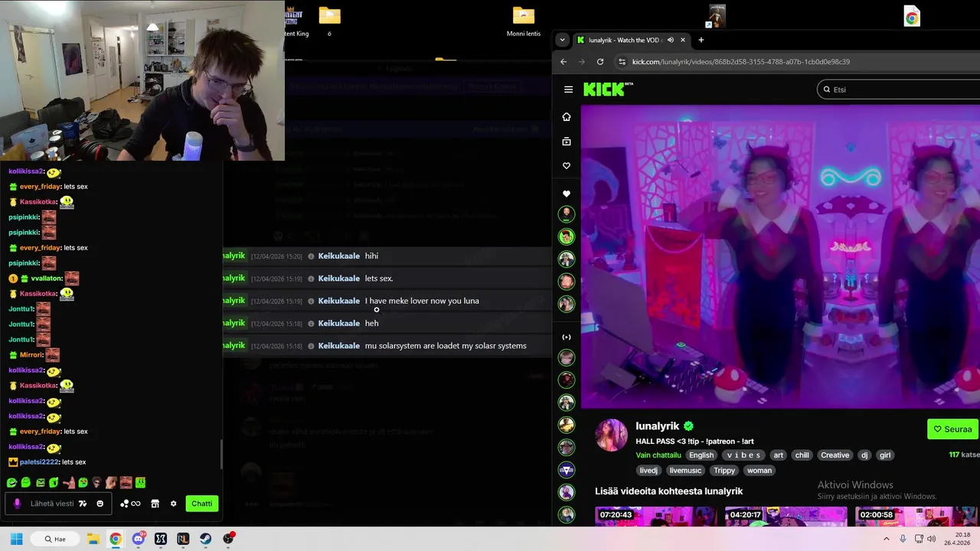Screen dimensions: 980x551
Task: Click the username vvallaton in chat
Action: coord(45,279)
